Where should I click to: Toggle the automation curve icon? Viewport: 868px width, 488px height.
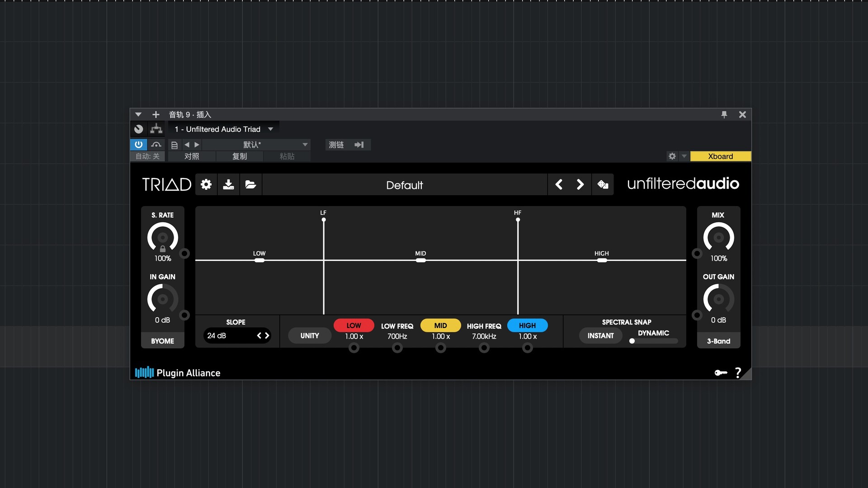coord(156,145)
